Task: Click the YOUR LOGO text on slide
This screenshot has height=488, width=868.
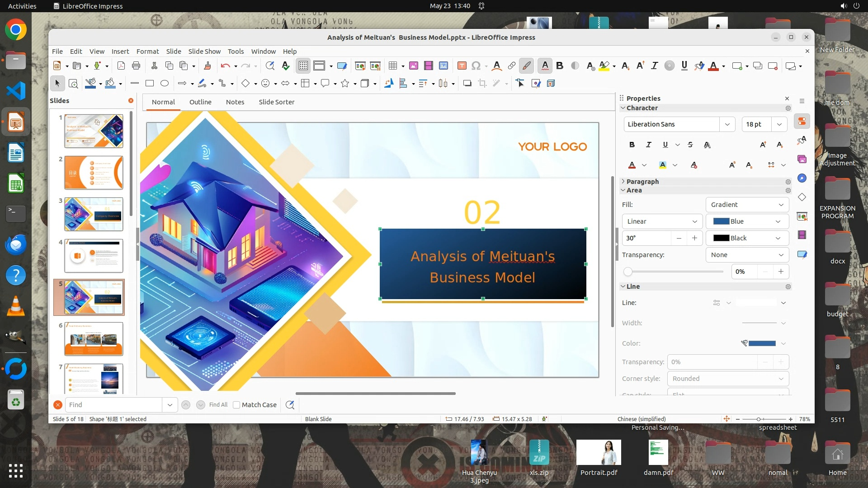Action: 552,147
